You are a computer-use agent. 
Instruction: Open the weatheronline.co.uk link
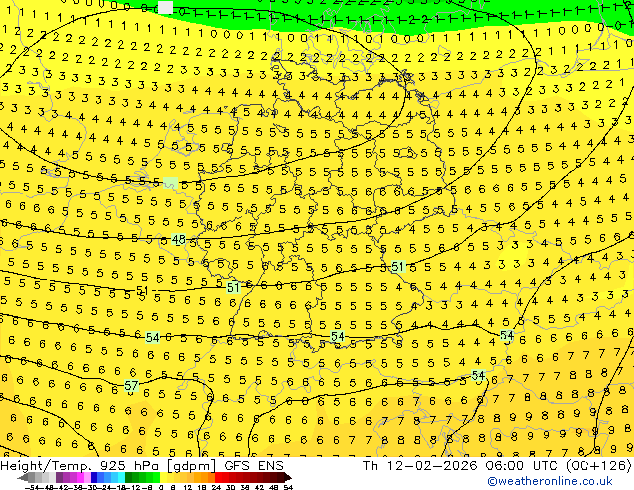pyautogui.click(x=550, y=481)
